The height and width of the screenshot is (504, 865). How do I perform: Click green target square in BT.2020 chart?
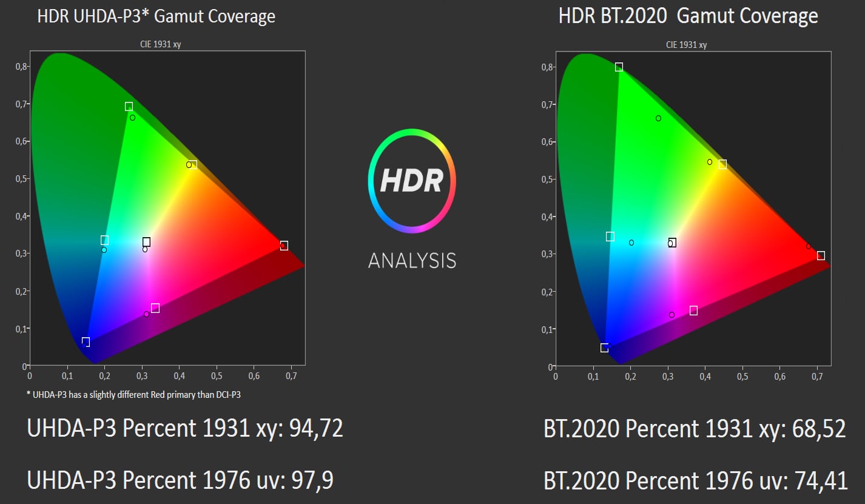tap(619, 67)
